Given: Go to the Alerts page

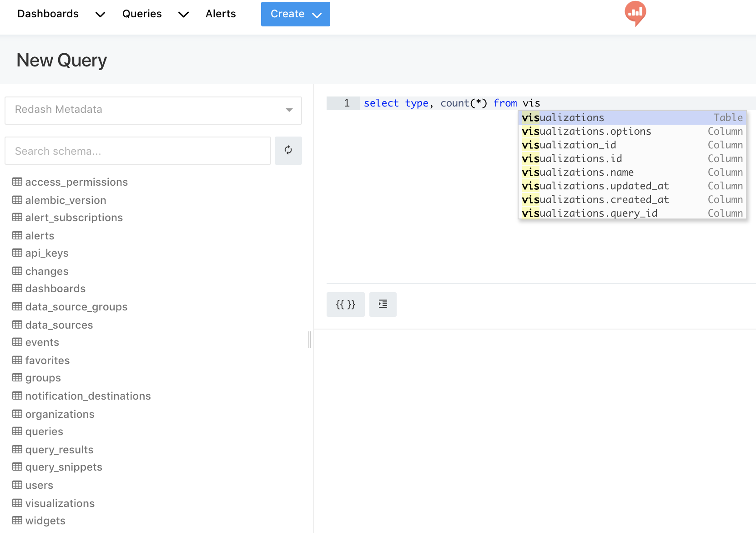Looking at the screenshot, I should 221,14.
